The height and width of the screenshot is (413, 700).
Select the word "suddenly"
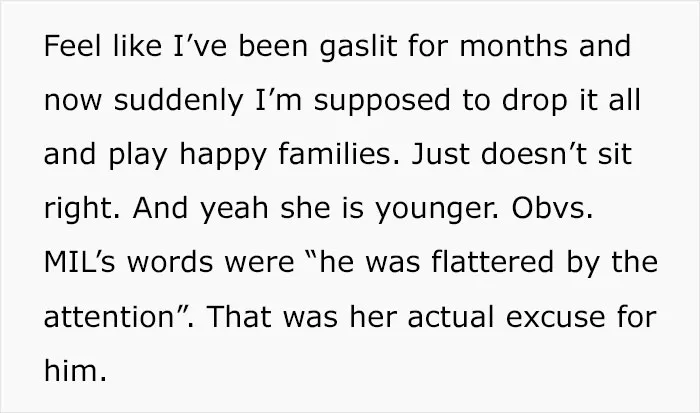(178, 101)
